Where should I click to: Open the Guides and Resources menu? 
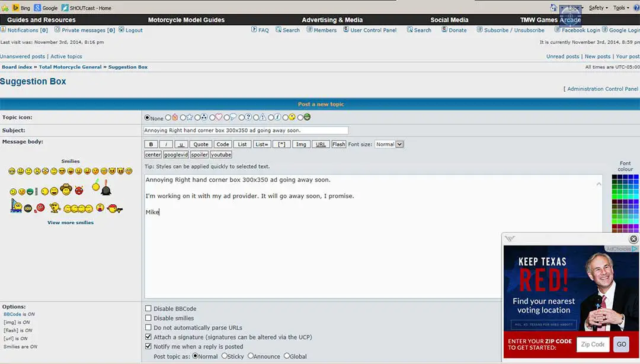pos(41,20)
